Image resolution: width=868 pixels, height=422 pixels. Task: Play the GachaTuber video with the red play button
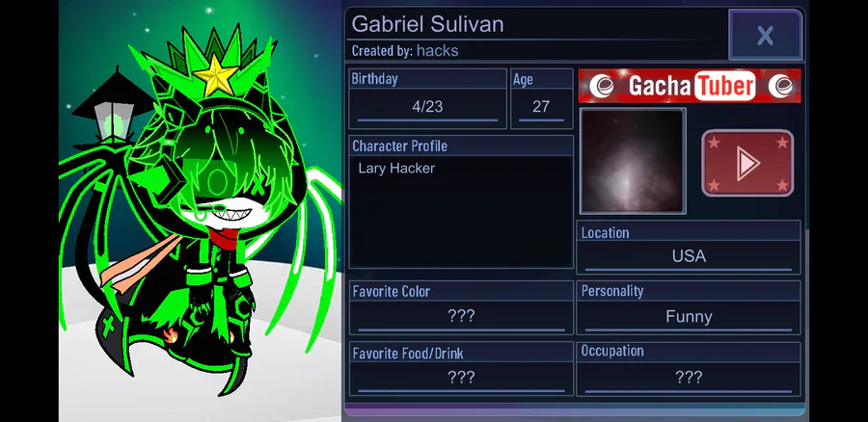[747, 163]
